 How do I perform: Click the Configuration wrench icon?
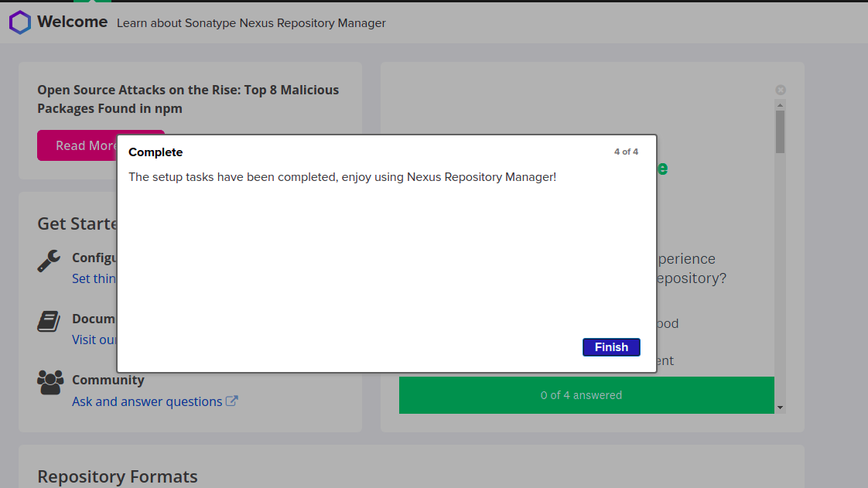click(49, 261)
